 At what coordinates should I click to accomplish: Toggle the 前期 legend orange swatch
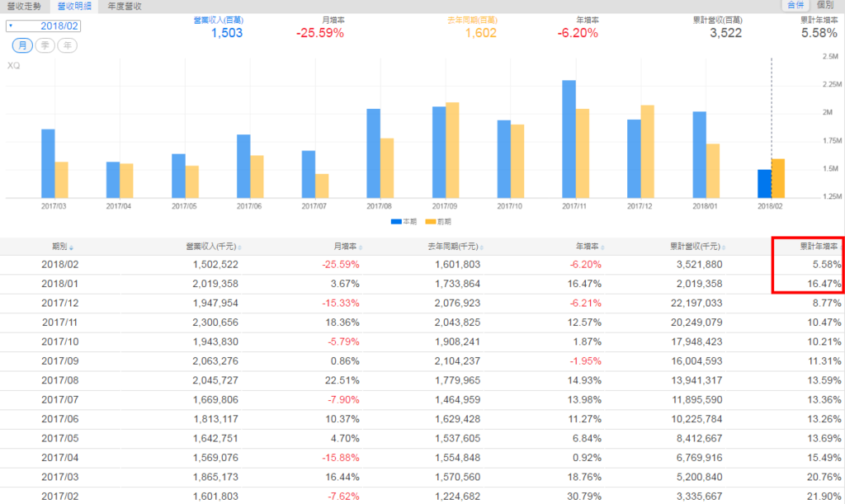coord(431,222)
